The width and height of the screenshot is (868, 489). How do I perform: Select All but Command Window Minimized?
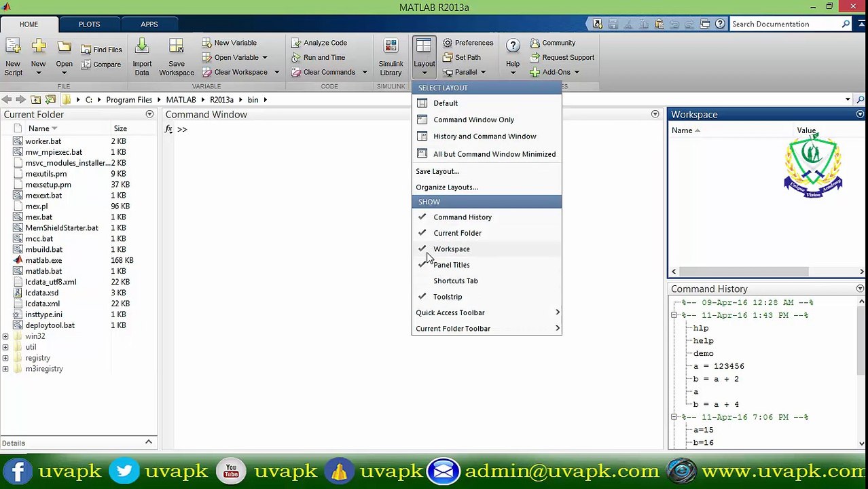486,154
